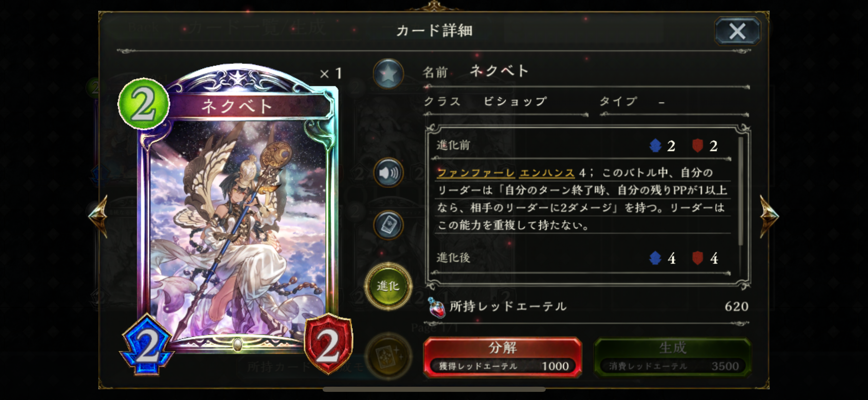Tap the green cost 2 orb
The width and height of the screenshot is (868, 400).
click(x=143, y=104)
